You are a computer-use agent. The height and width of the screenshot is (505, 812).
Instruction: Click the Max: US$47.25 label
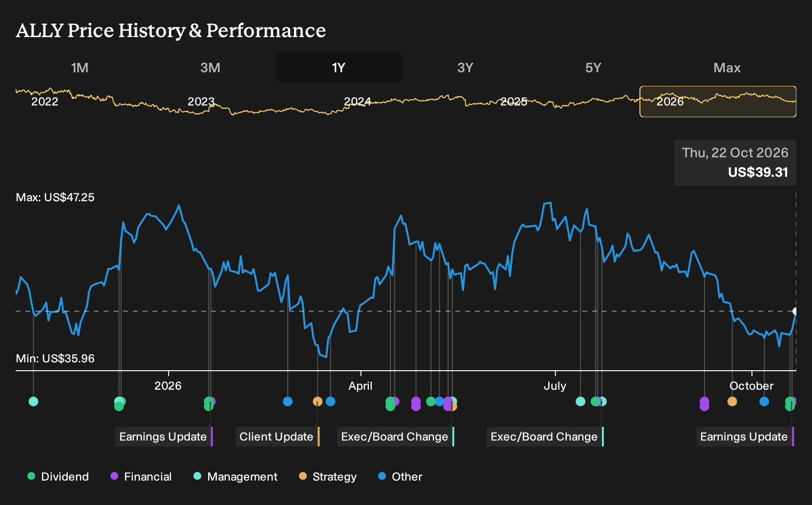pos(55,197)
